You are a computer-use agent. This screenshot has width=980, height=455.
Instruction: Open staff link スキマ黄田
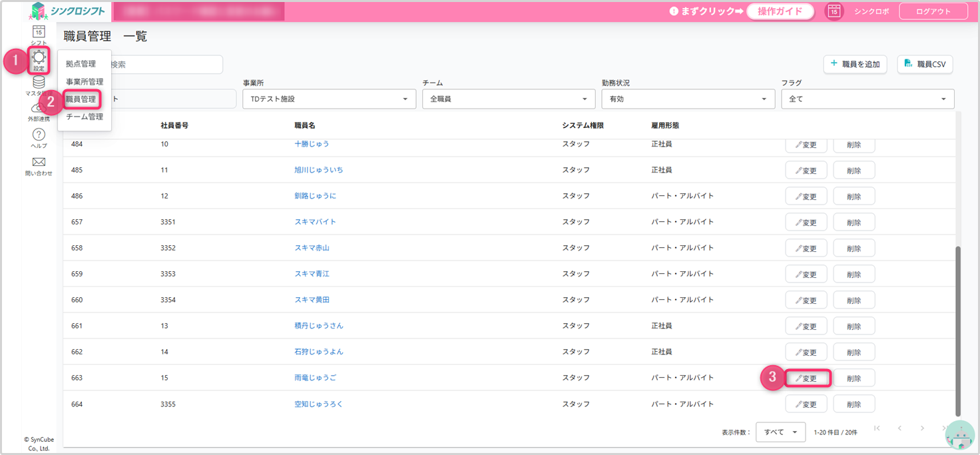point(312,300)
